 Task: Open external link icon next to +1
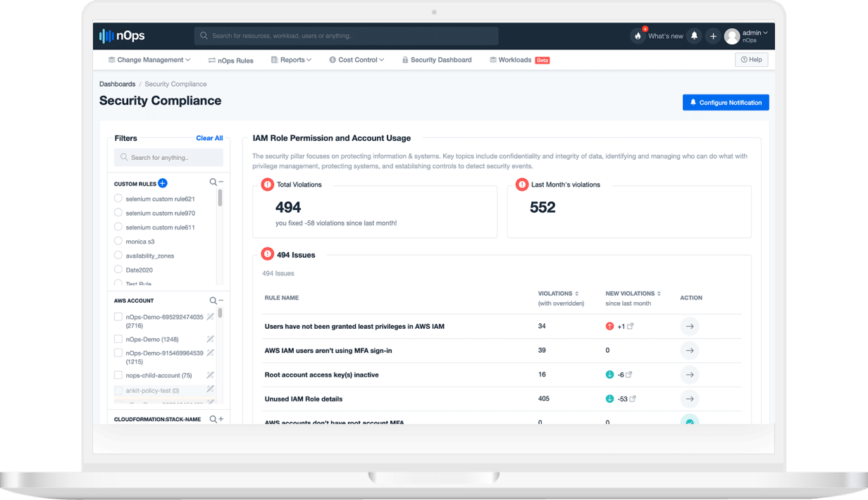pos(630,326)
